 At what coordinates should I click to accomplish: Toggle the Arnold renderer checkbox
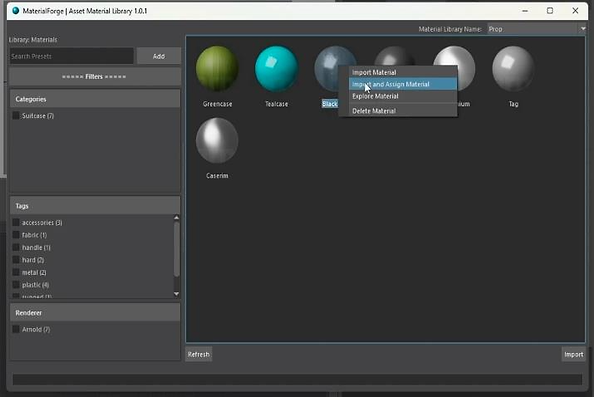pyautogui.click(x=16, y=329)
